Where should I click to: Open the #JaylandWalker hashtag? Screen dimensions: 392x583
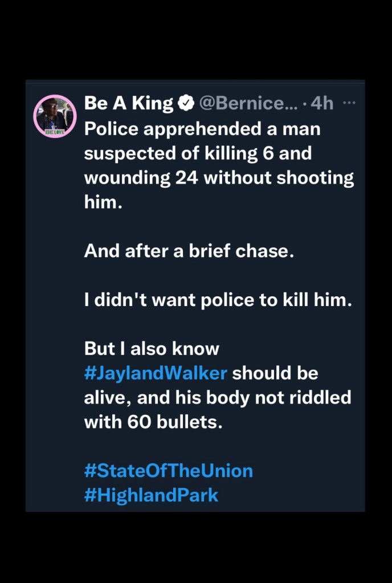tap(156, 373)
